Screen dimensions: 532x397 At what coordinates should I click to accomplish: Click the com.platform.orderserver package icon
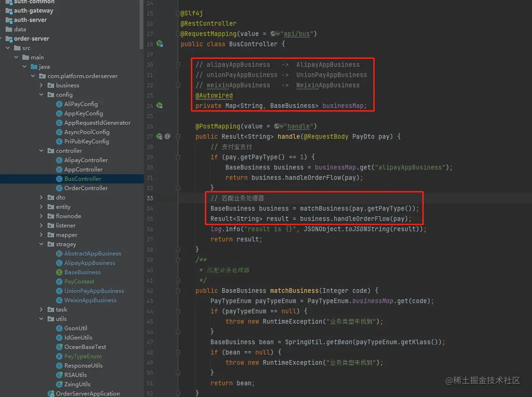point(42,76)
